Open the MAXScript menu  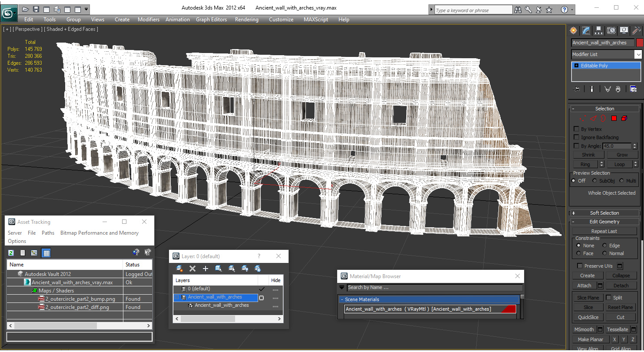click(315, 20)
